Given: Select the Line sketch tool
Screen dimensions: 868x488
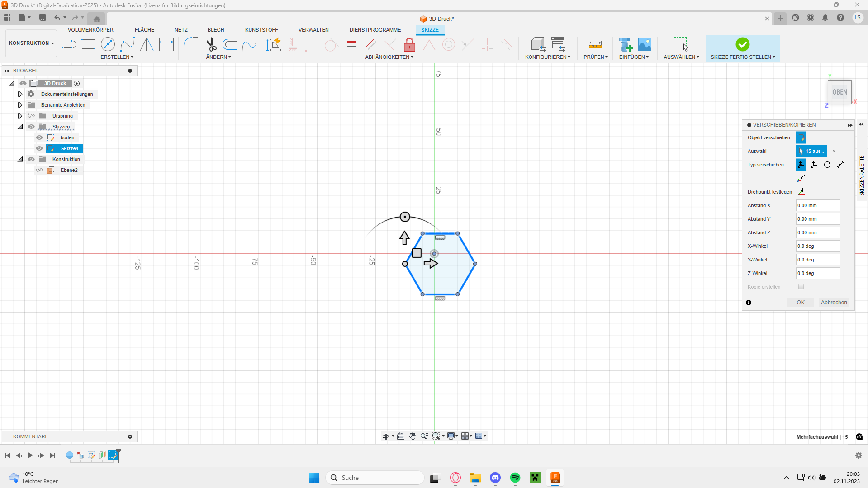Looking at the screenshot, I should pyautogui.click(x=69, y=44).
